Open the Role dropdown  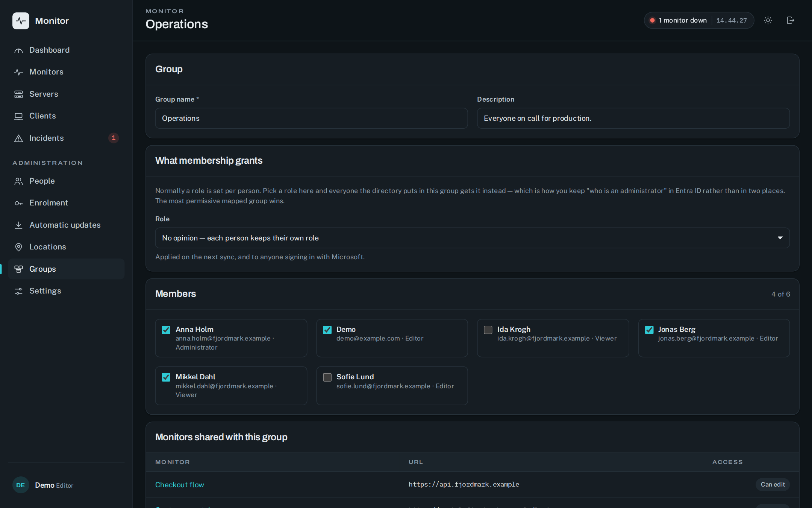pyautogui.click(x=472, y=238)
